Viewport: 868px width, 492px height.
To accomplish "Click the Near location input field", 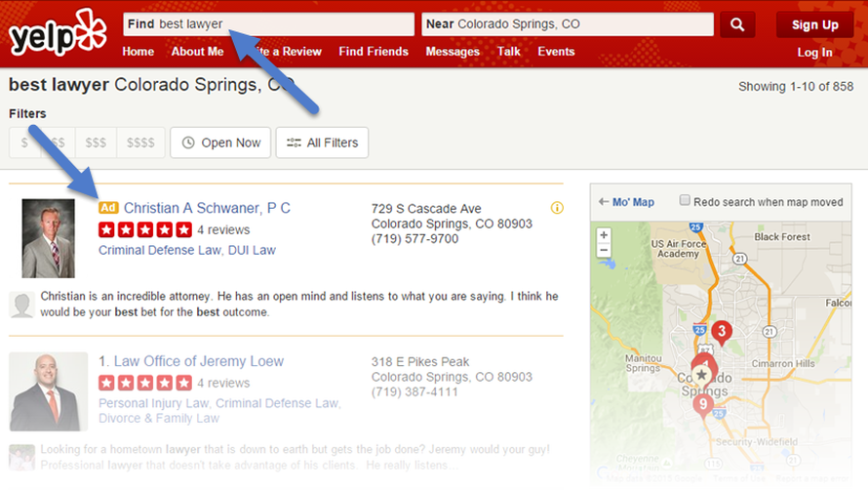I will pyautogui.click(x=568, y=24).
